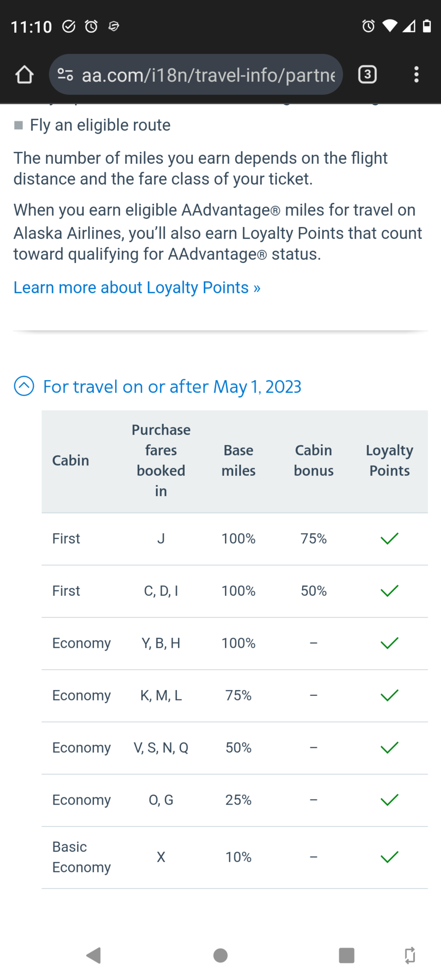This screenshot has height=980, width=441.
Task: Tap the battery icon in status bar
Action: (x=427, y=26)
